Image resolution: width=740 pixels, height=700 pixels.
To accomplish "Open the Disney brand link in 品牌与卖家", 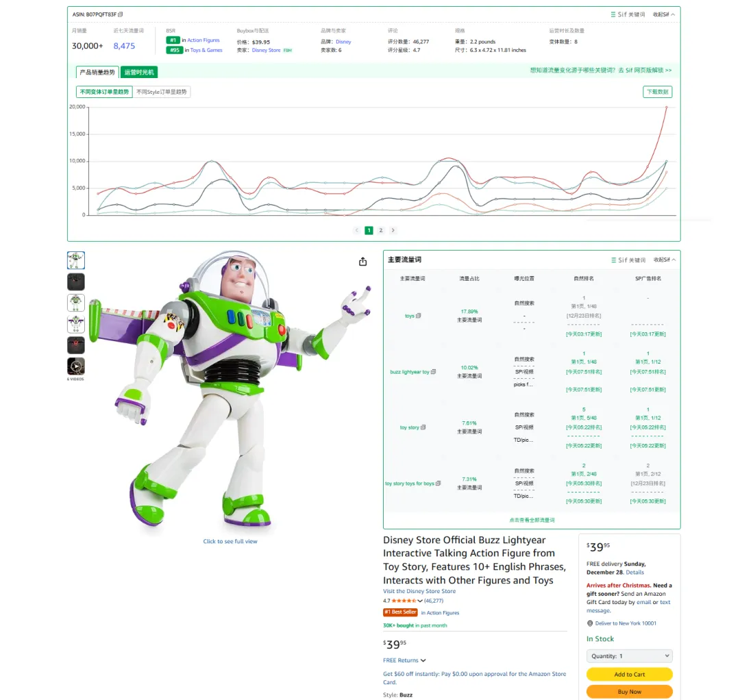I will [x=343, y=42].
